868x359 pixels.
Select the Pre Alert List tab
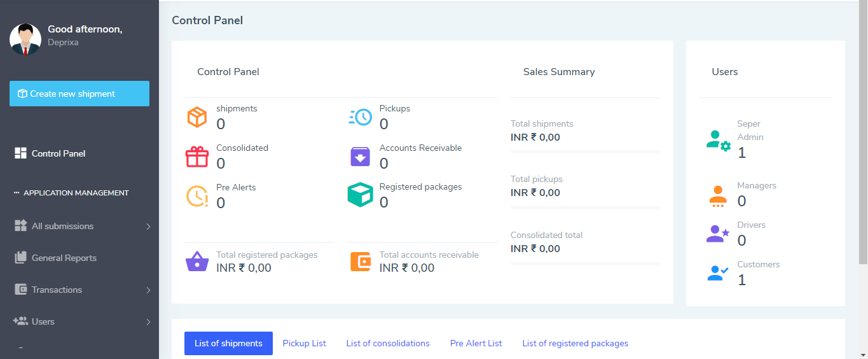[x=476, y=343]
